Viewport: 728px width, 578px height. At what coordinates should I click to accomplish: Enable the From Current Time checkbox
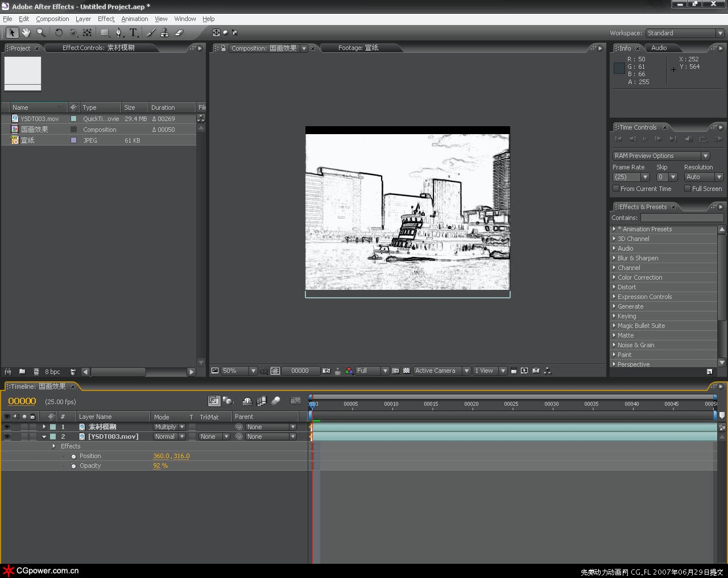click(616, 189)
